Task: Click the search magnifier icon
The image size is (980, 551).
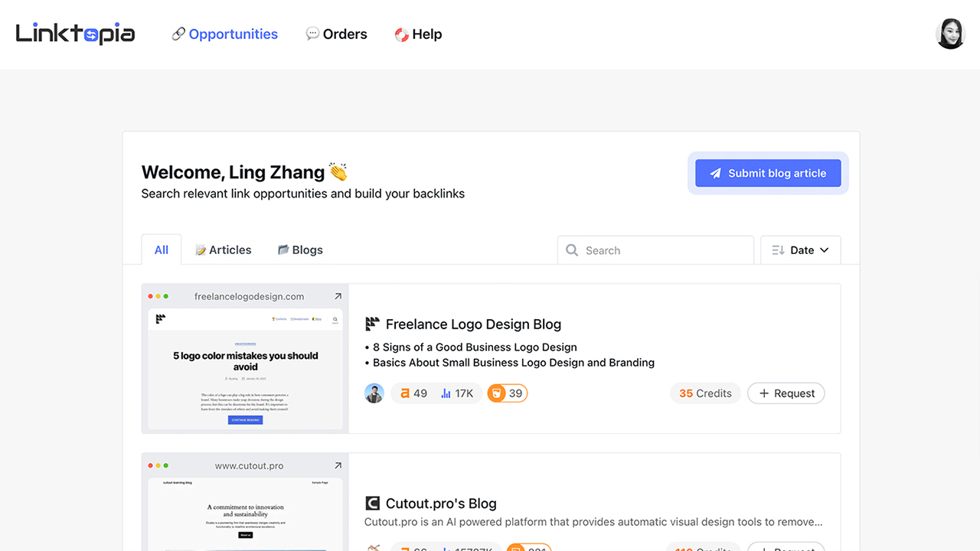Action: [572, 250]
